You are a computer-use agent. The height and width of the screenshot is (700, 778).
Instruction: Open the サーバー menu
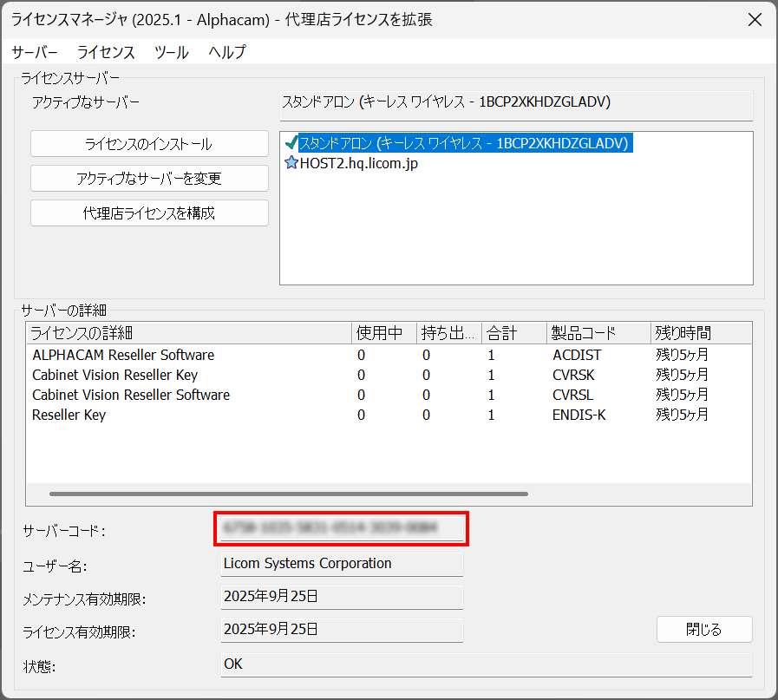[x=34, y=52]
